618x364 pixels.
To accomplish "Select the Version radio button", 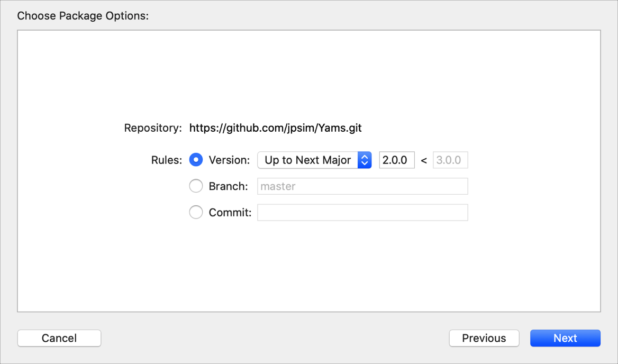I will tap(196, 160).
